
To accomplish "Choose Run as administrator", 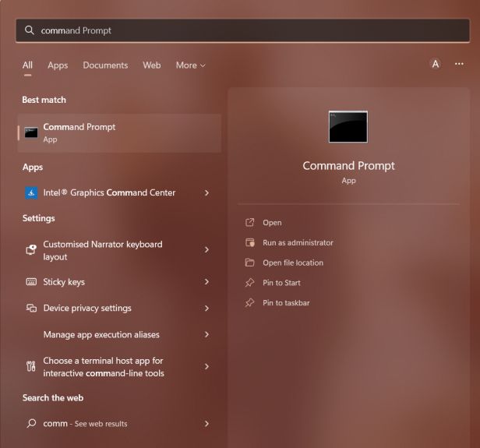I will pos(298,242).
